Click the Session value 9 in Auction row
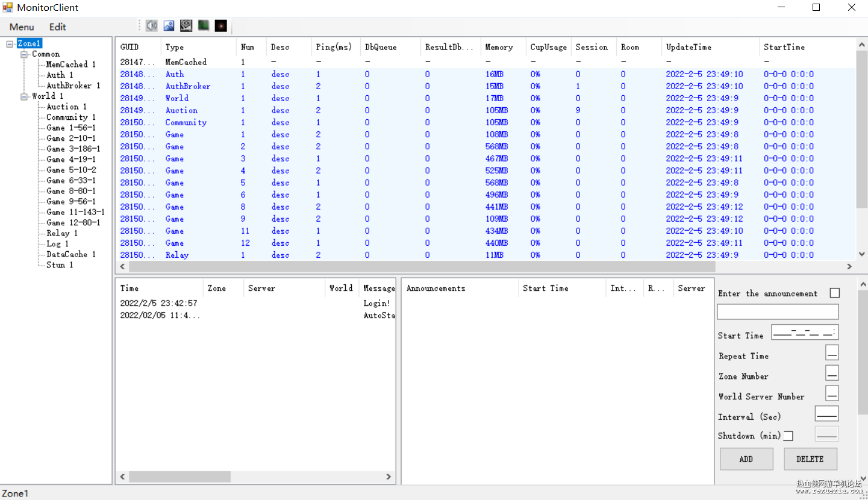The height and width of the screenshot is (500, 868). pos(578,110)
